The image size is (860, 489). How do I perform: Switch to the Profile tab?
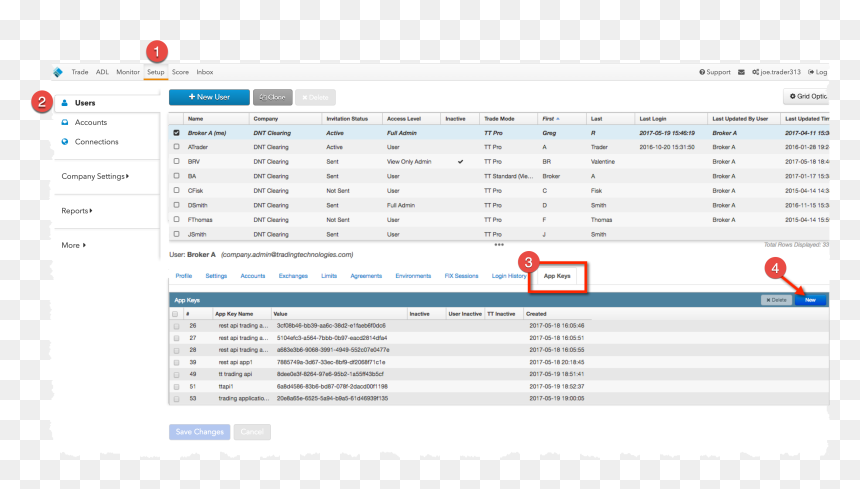click(x=184, y=276)
